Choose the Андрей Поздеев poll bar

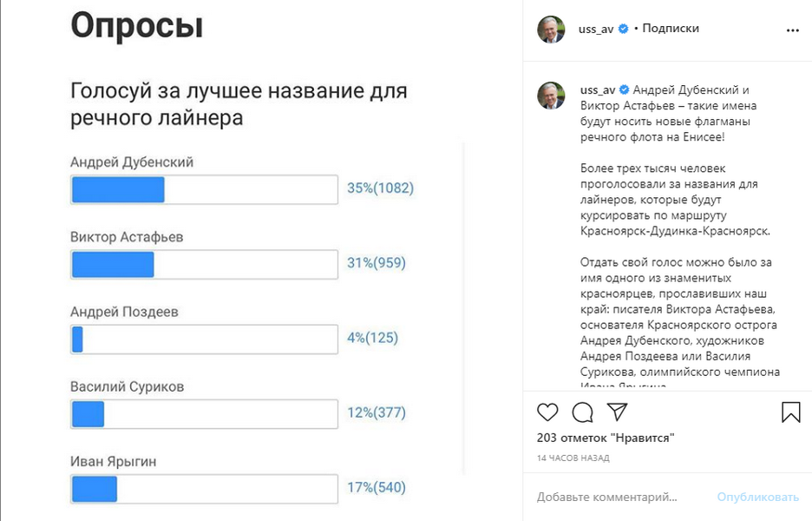(x=204, y=340)
